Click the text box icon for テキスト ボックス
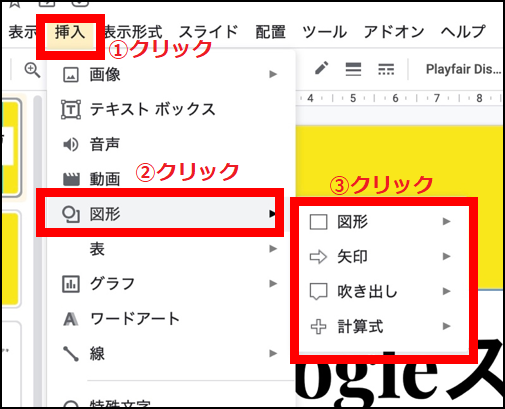The width and height of the screenshot is (505, 409). (x=71, y=109)
